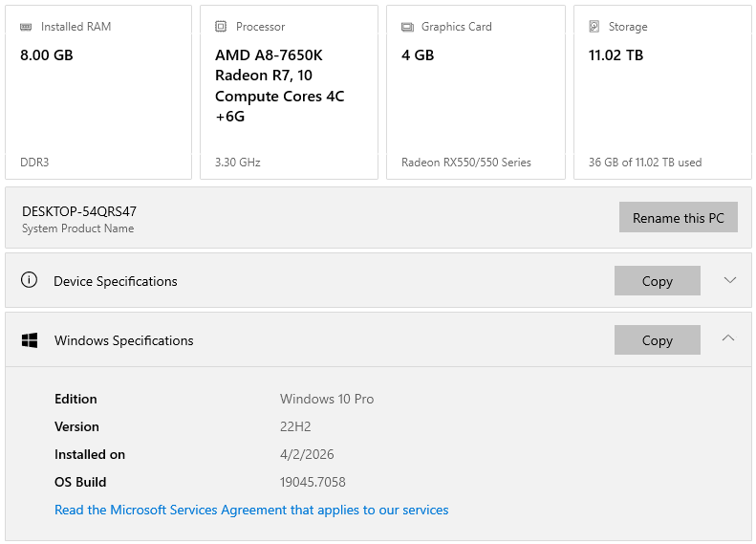Viewport: 756px width, 544px height.
Task: Click the Device Specifications info icon
Action: tap(29, 280)
